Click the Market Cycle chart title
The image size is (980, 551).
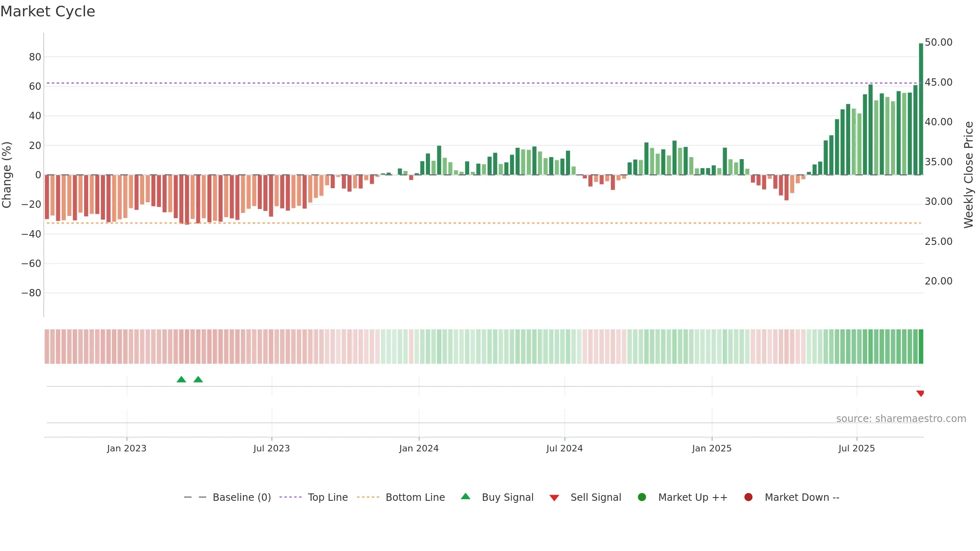point(48,11)
